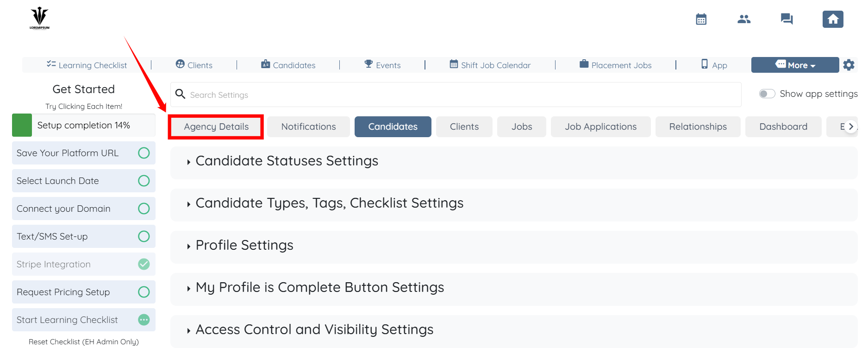Image resolution: width=868 pixels, height=348 pixels.
Task: Click the company logo
Action: click(39, 19)
